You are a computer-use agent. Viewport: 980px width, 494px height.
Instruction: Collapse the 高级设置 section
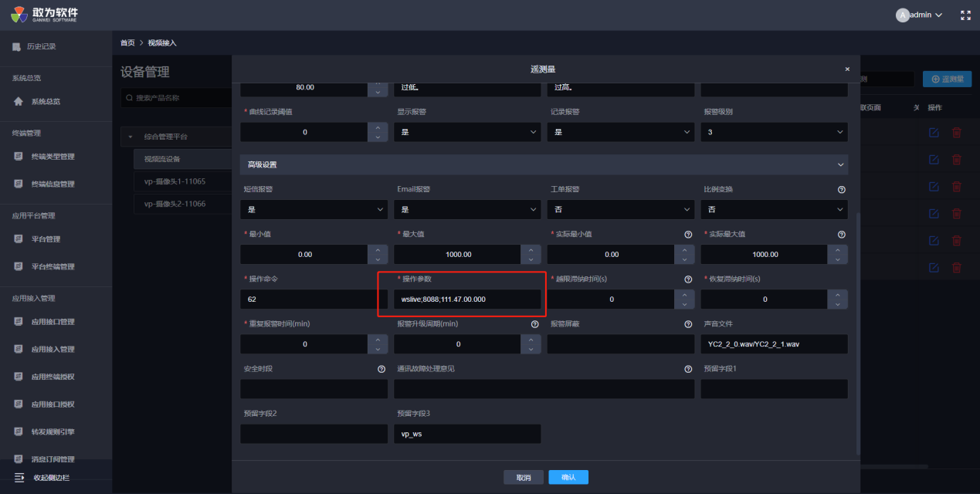pyautogui.click(x=840, y=164)
